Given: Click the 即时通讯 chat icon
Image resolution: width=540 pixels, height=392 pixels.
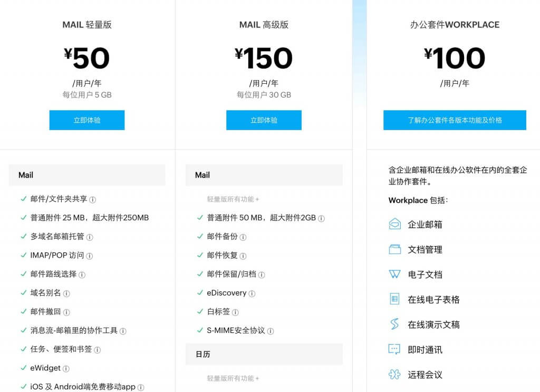Looking at the screenshot, I should tap(394, 349).
